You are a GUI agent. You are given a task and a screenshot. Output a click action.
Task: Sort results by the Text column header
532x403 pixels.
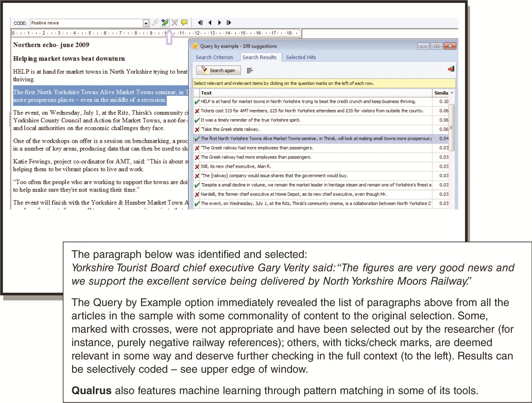point(316,93)
